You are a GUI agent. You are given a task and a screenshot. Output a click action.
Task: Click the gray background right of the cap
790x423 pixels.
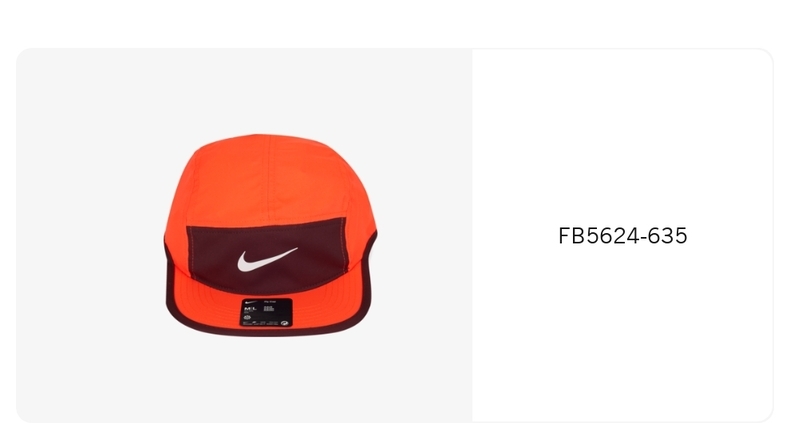[425, 235]
